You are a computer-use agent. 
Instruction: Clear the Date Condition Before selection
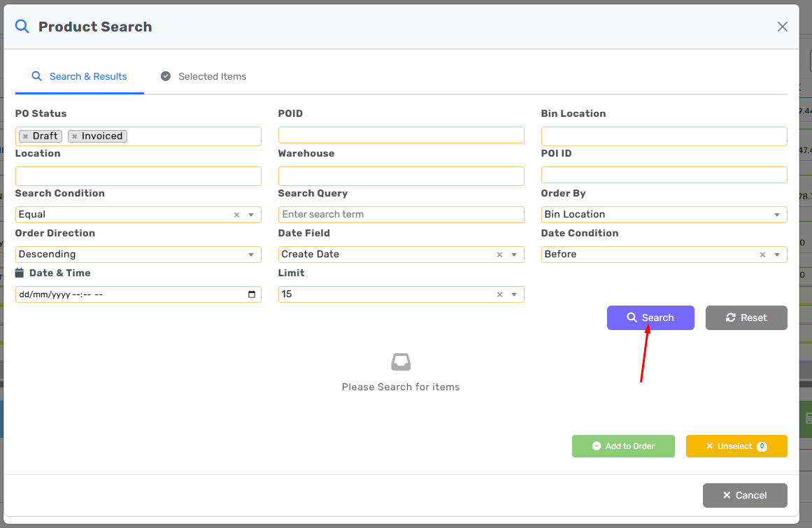(762, 255)
